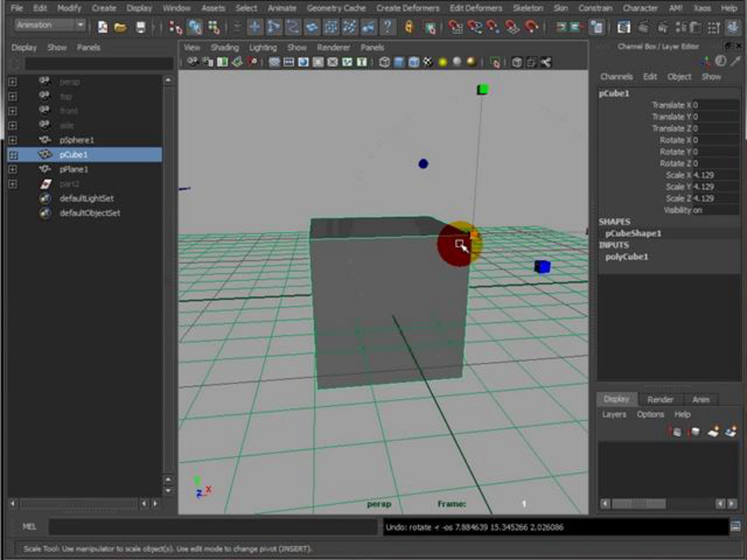Expand the pSphere1 node
Image resolution: width=747 pixels, height=560 pixels.
click(12, 140)
